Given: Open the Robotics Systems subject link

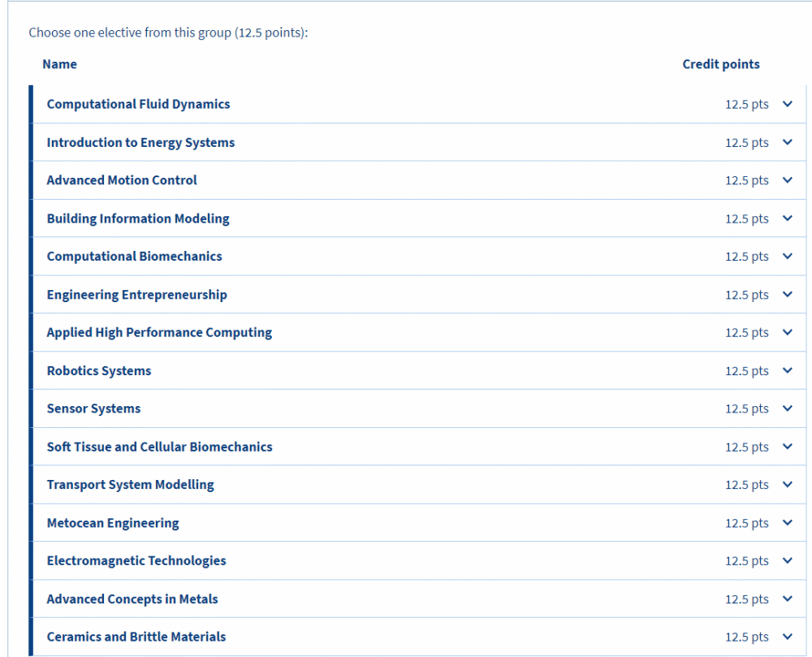Looking at the screenshot, I should click(x=99, y=370).
